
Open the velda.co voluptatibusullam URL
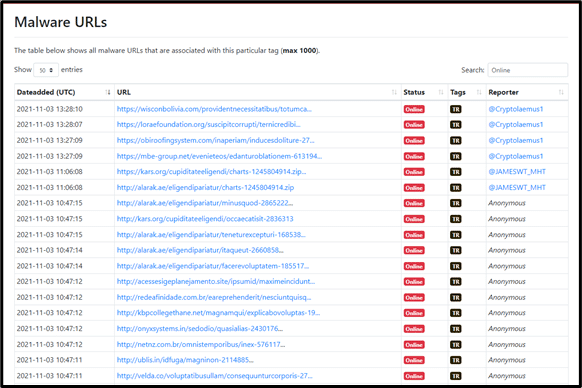[215, 376]
